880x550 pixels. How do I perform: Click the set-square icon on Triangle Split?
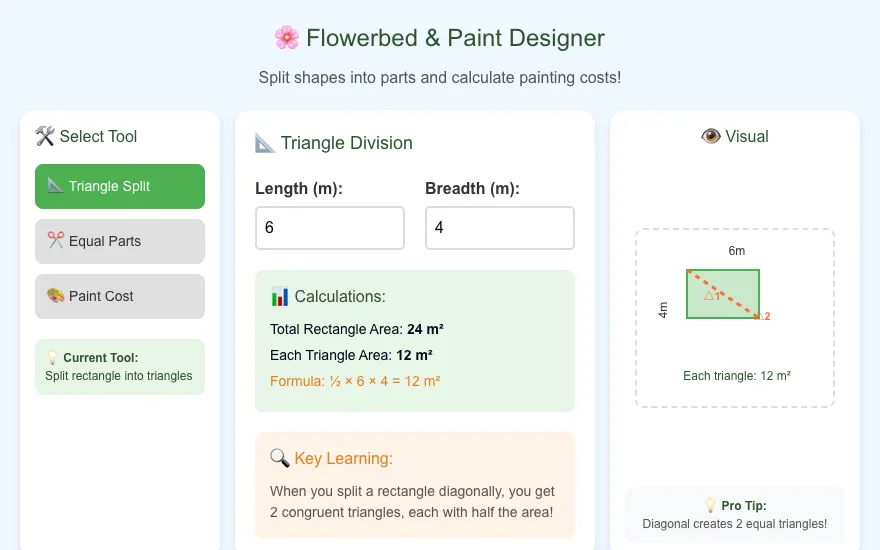coord(55,185)
